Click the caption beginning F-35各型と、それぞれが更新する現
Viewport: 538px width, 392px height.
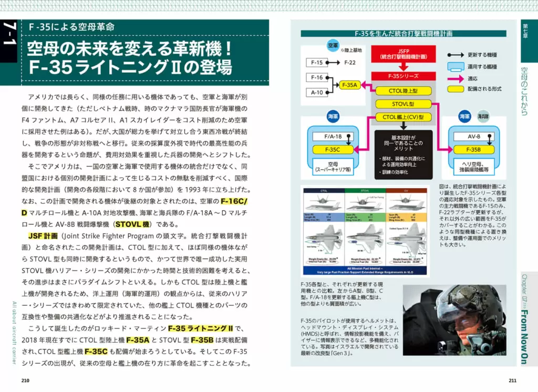coord(342,294)
